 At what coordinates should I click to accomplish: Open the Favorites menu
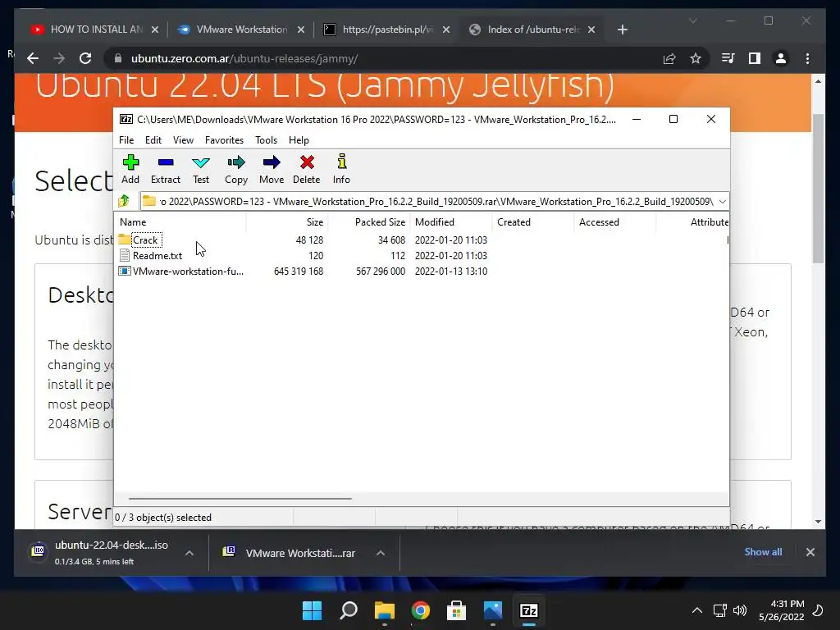tap(225, 139)
